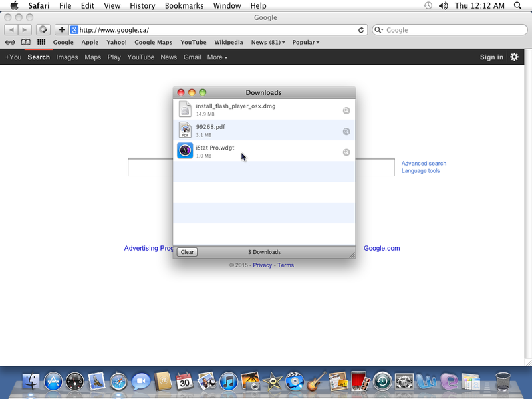The width and height of the screenshot is (532, 399).
Task: Launch Photo Booth from the Dock
Action: [360, 381]
